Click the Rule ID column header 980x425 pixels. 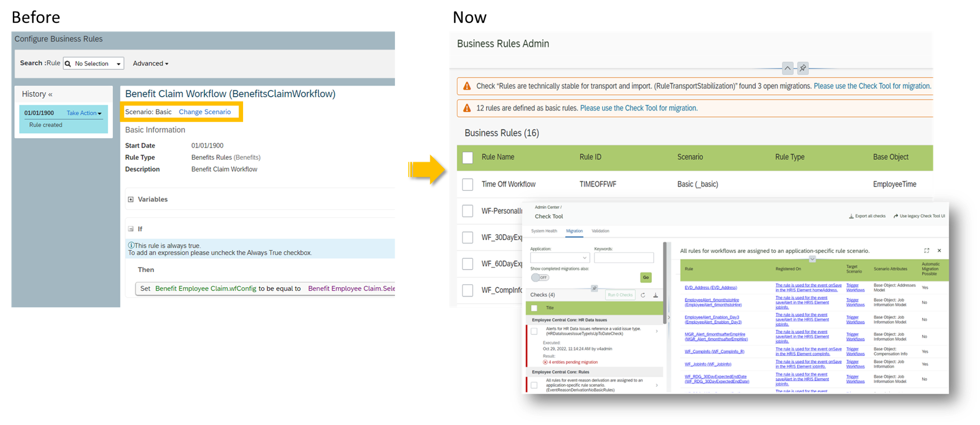pyautogui.click(x=590, y=157)
